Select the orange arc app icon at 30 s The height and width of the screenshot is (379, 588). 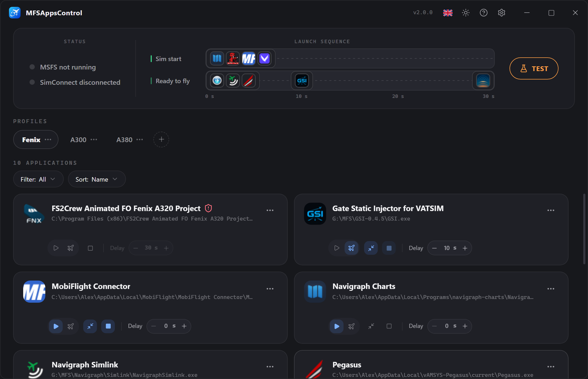click(x=483, y=81)
